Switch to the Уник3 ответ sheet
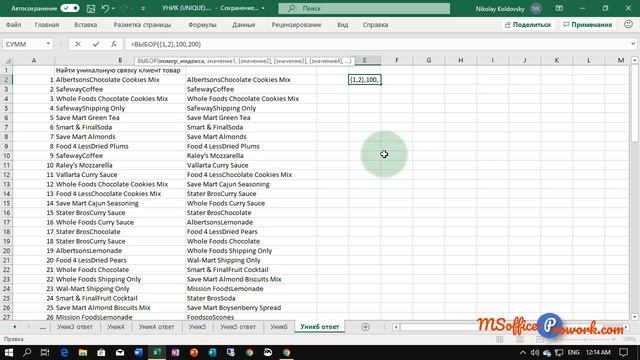Viewport: 640px width, 360px height. pos(75,327)
